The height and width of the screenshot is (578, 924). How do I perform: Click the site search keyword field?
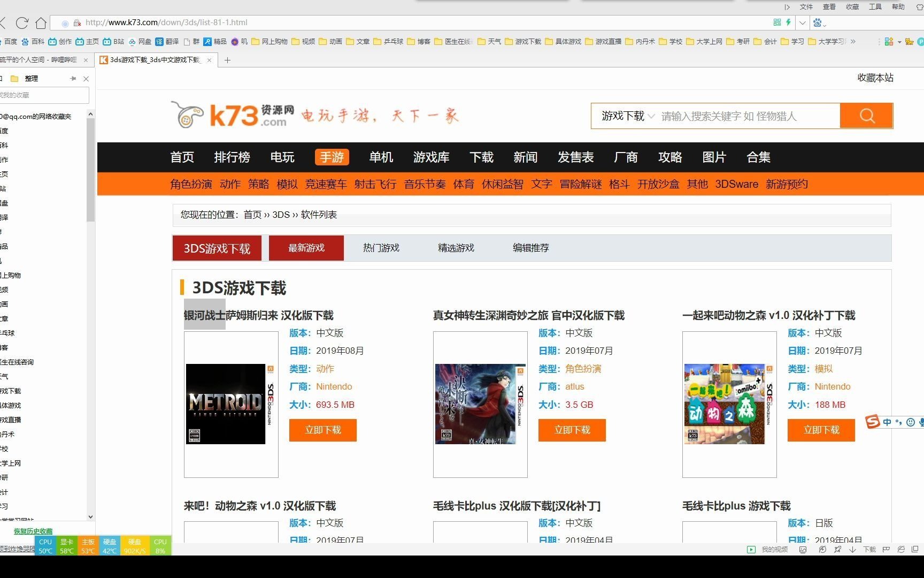pyautogui.click(x=749, y=116)
